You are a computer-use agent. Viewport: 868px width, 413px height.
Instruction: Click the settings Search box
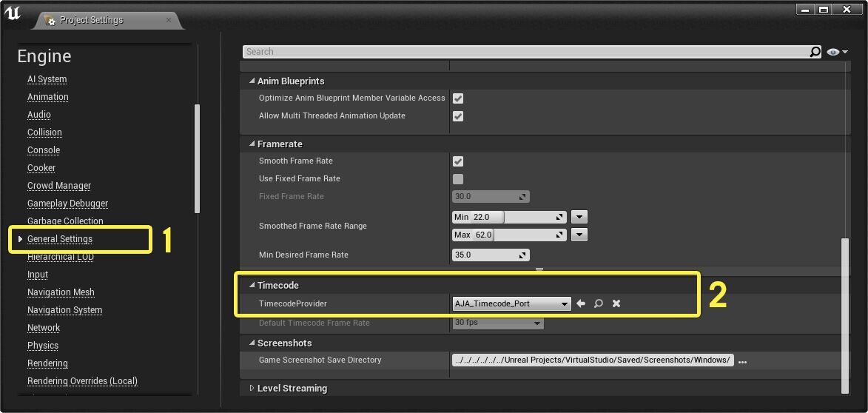(x=526, y=52)
